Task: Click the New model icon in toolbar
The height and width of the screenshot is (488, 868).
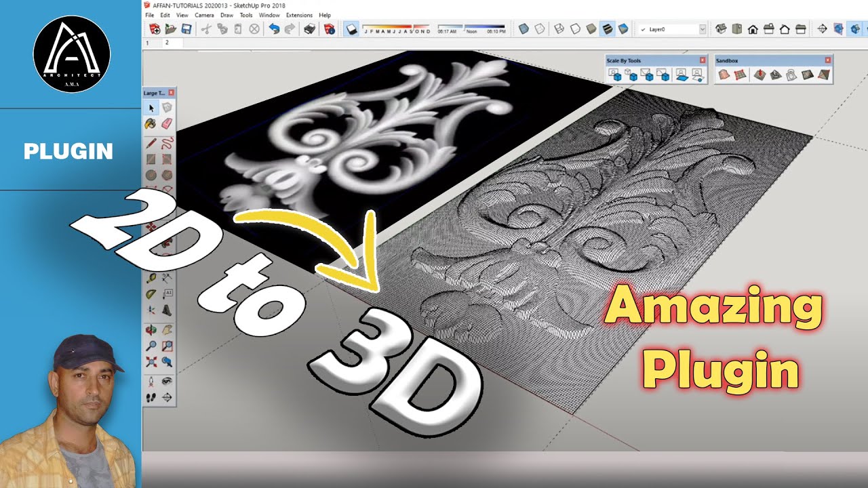Action: (155, 29)
